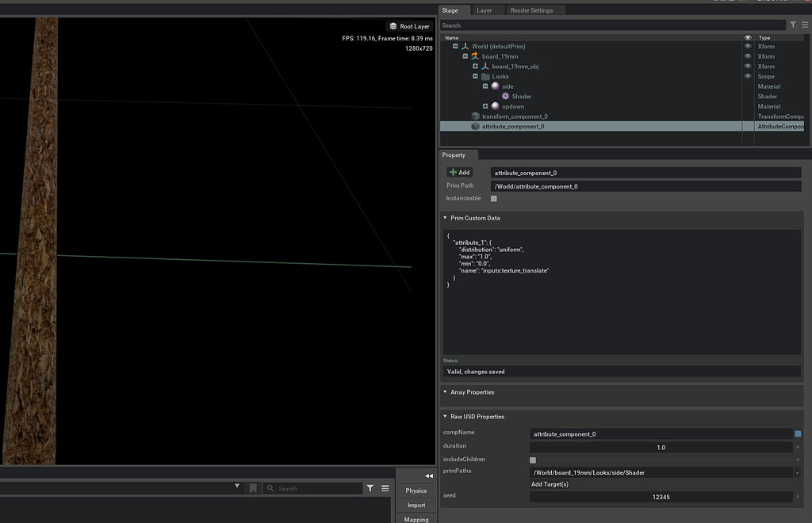Image resolution: width=812 pixels, height=523 pixels.
Task: Toggle visibility of the Looks scope
Action: point(746,76)
